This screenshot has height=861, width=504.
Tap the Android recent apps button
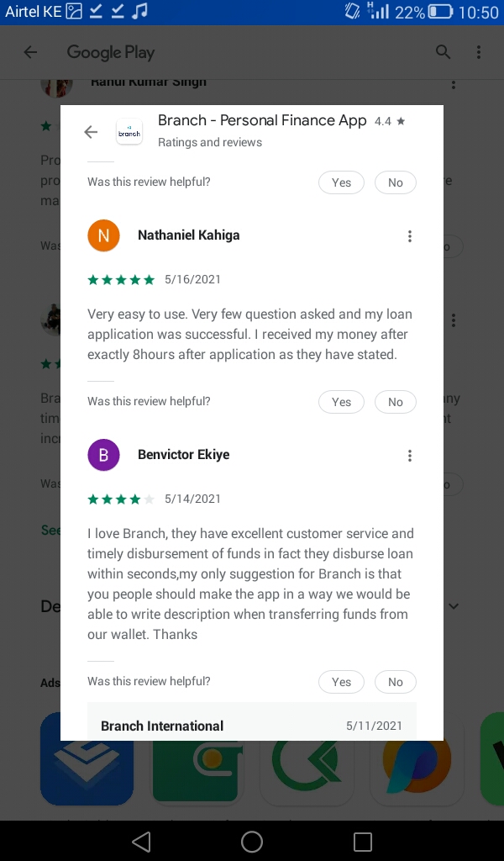[x=363, y=841]
